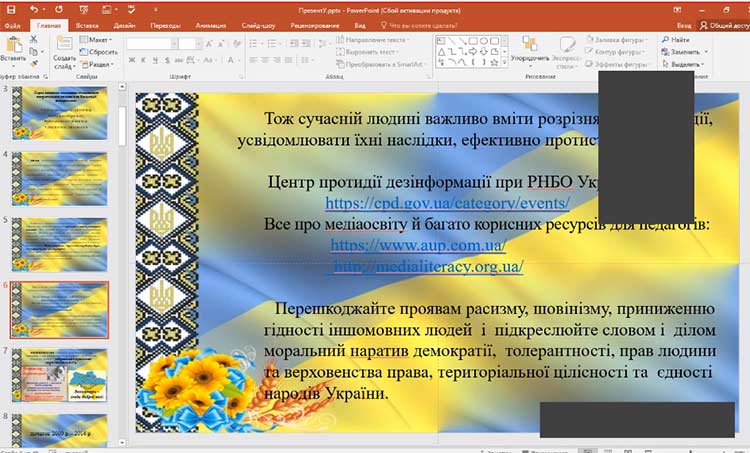Toggle bold text formatting
Image resolution: width=750 pixels, height=453 pixels.
(131, 62)
